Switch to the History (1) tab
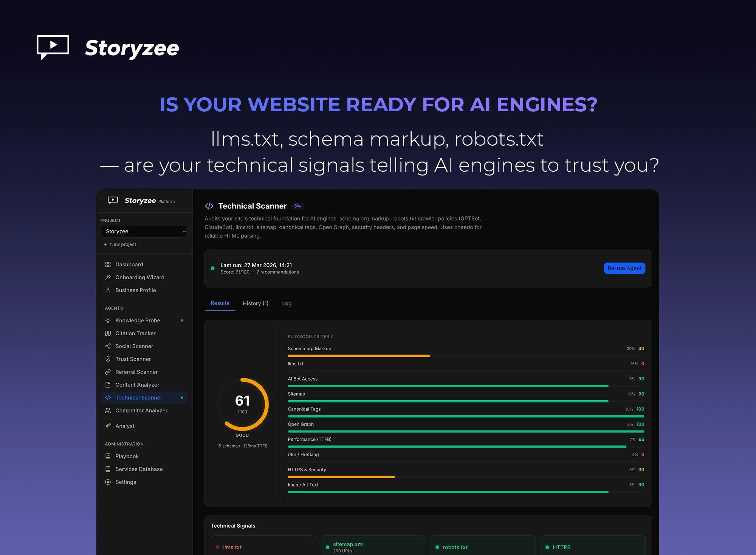Image resolution: width=756 pixels, height=555 pixels. click(256, 303)
